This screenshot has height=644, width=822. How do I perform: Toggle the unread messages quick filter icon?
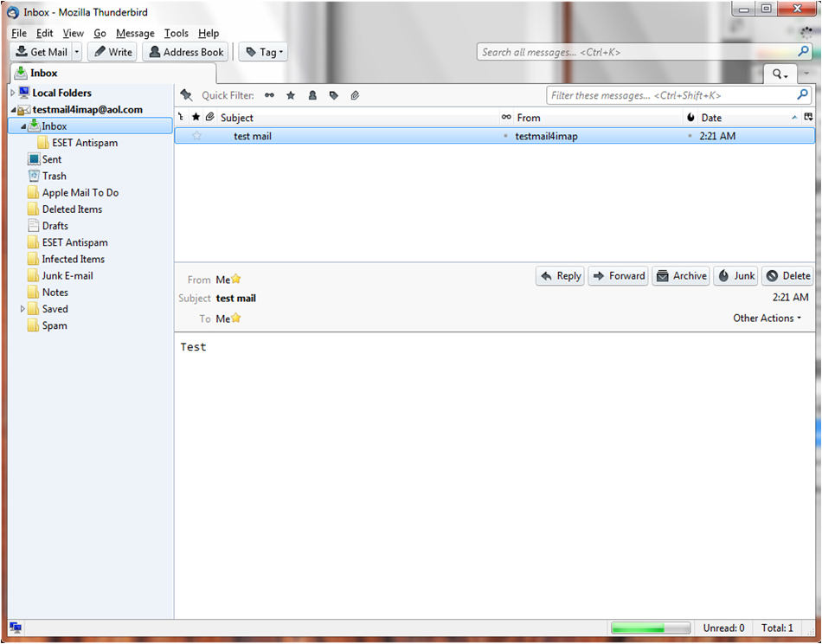coord(269,95)
